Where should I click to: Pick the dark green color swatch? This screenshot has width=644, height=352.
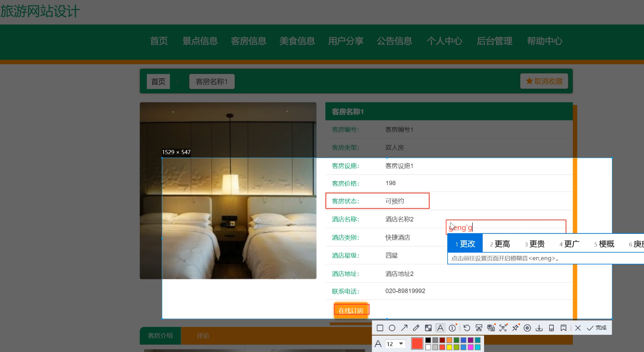[x=456, y=340]
